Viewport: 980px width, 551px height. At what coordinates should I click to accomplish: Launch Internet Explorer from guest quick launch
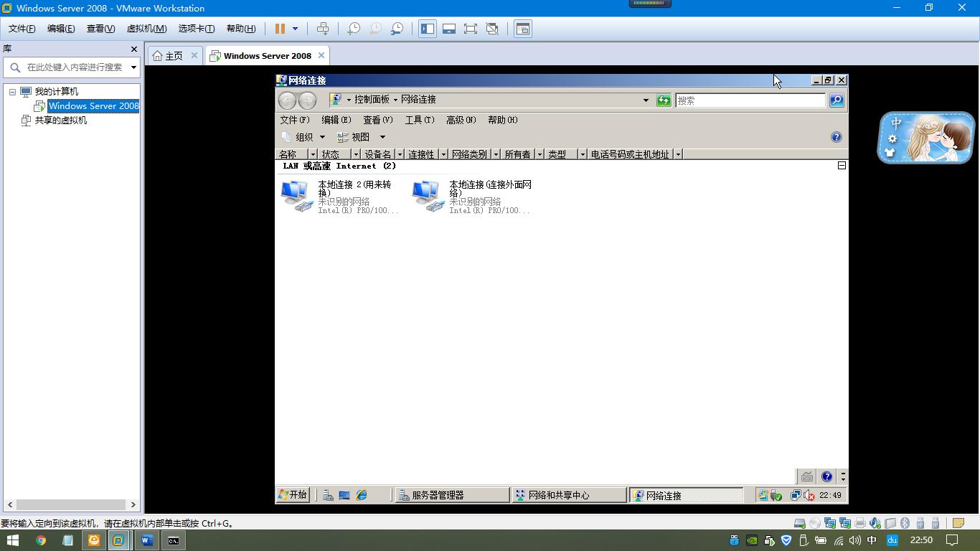[x=362, y=495]
